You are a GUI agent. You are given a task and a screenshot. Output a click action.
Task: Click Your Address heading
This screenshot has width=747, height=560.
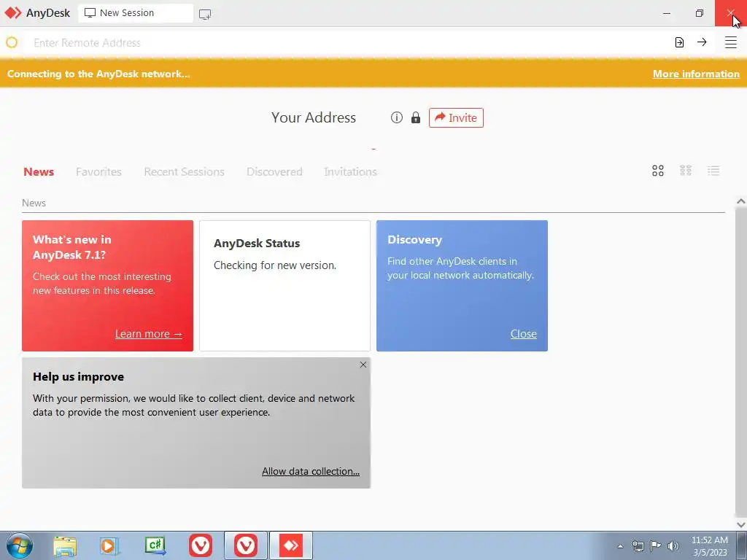(x=314, y=117)
